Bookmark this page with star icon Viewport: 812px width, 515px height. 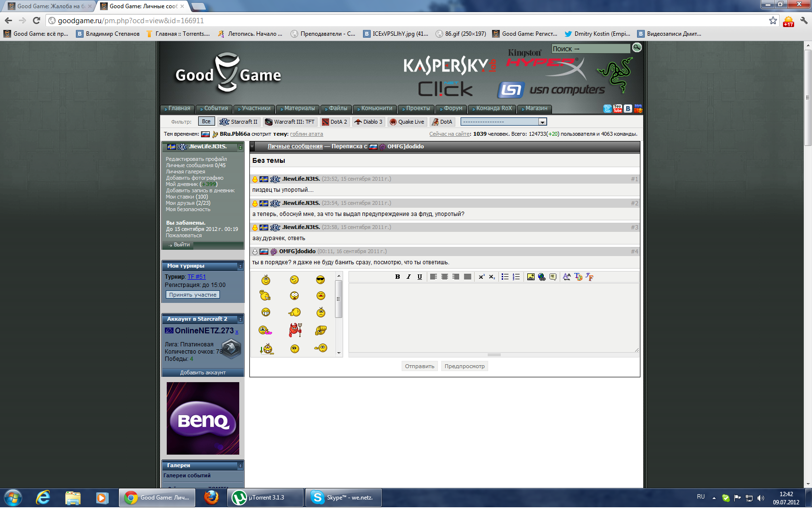pyautogui.click(x=773, y=21)
